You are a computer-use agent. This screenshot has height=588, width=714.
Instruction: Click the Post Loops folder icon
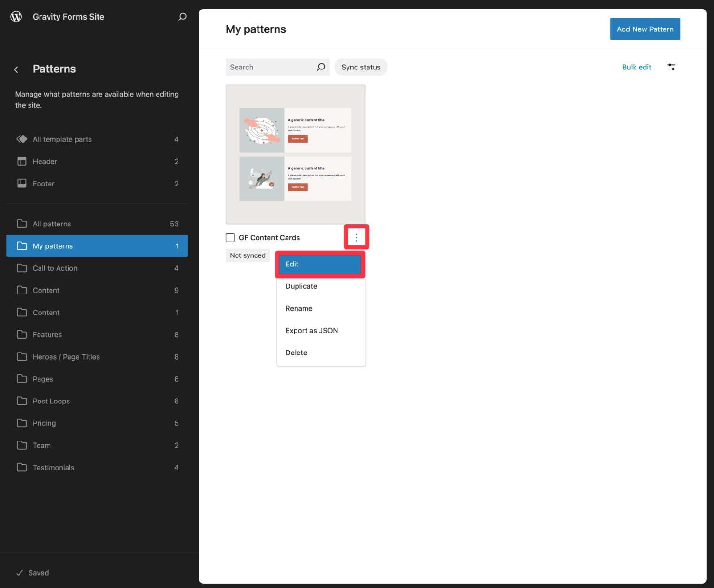tap(22, 401)
